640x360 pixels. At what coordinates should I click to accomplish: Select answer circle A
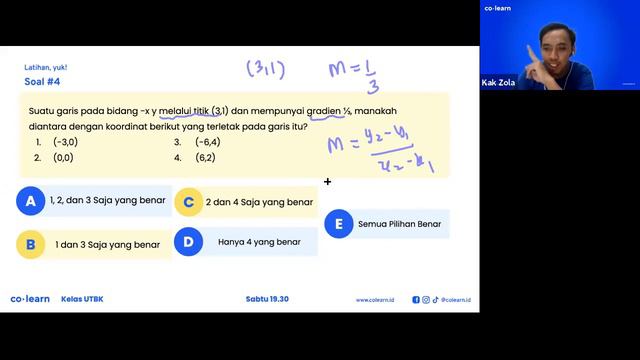click(31, 201)
